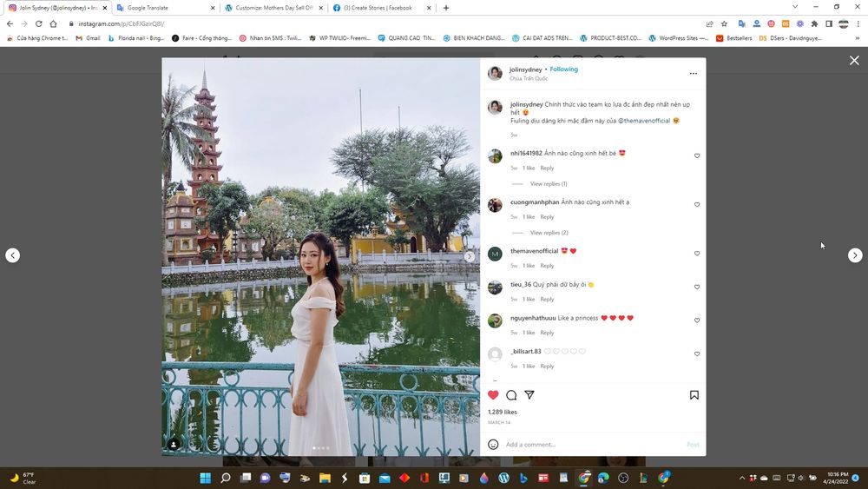The height and width of the screenshot is (489, 868).
Task: Click the Following link beside jolinsydney
Action: point(563,69)
